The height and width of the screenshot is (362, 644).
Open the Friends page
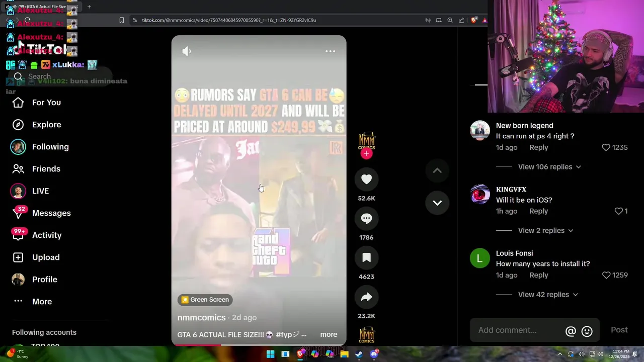pos(46,169)
